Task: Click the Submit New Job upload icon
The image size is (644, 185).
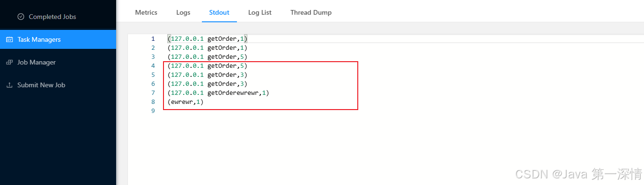Action: [x=9, y=85]
